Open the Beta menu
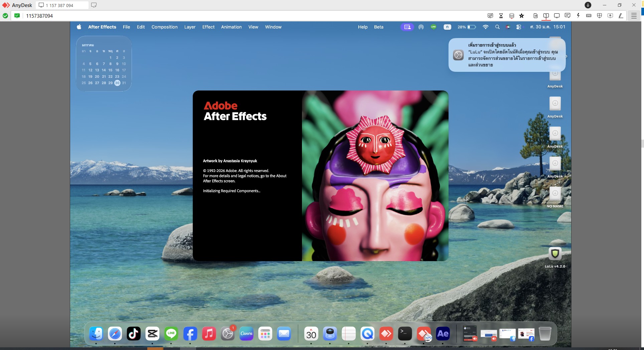 click(x=379, y=27)
